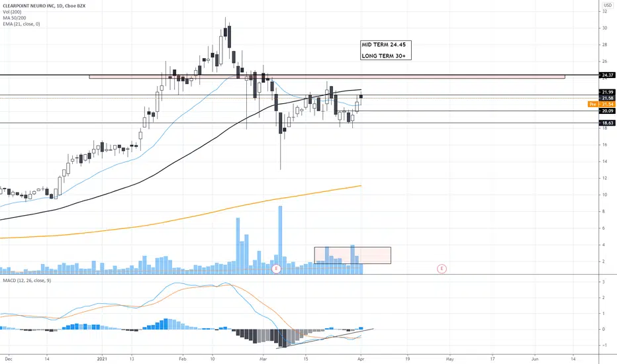Screen dimensions: 617x364
Task: Click the orange Pre 21.54 pre-market label
Action: pyautogui.click(x=601, y=105)
